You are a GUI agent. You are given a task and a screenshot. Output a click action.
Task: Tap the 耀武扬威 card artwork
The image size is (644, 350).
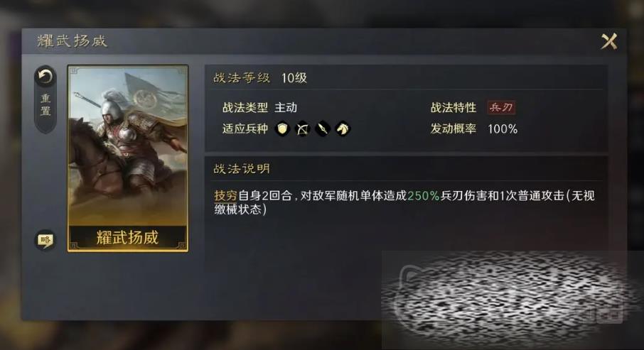(x=128, y=146)
